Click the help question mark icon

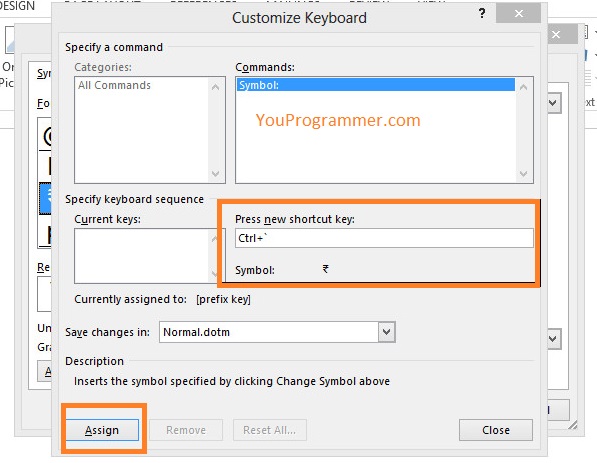click(x=482, y=14)
